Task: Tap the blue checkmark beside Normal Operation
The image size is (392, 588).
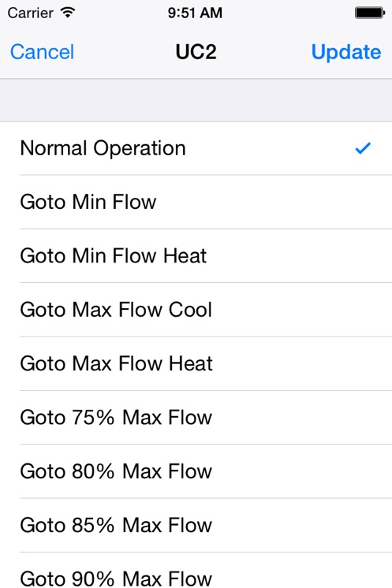Action: 363,148
